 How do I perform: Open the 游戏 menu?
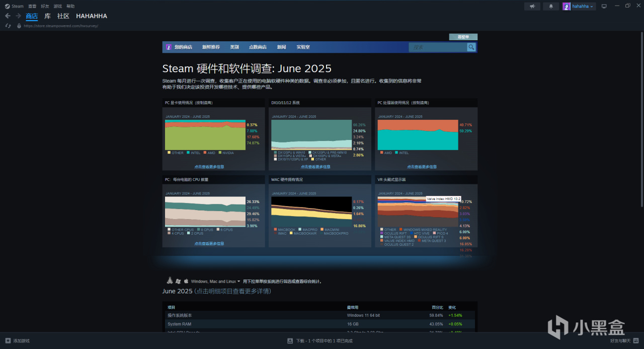(x=58, y=6)
